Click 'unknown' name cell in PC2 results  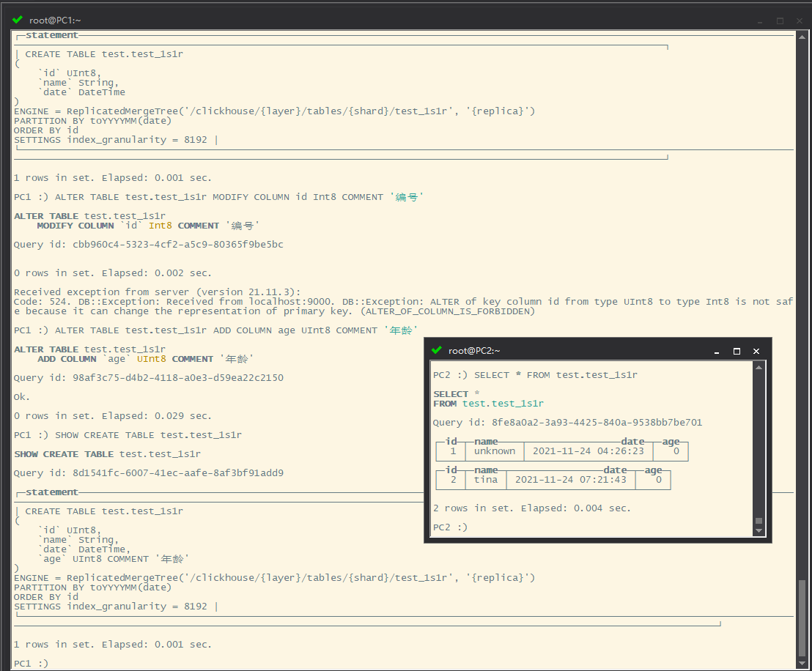point(495,451)
